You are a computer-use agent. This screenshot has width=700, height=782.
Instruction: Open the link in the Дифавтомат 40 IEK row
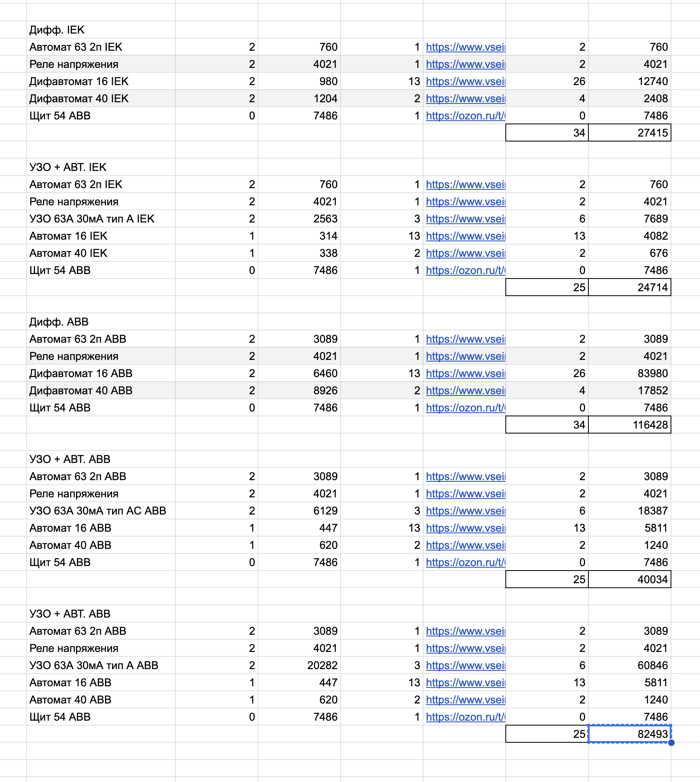click(x=465, y=99)
